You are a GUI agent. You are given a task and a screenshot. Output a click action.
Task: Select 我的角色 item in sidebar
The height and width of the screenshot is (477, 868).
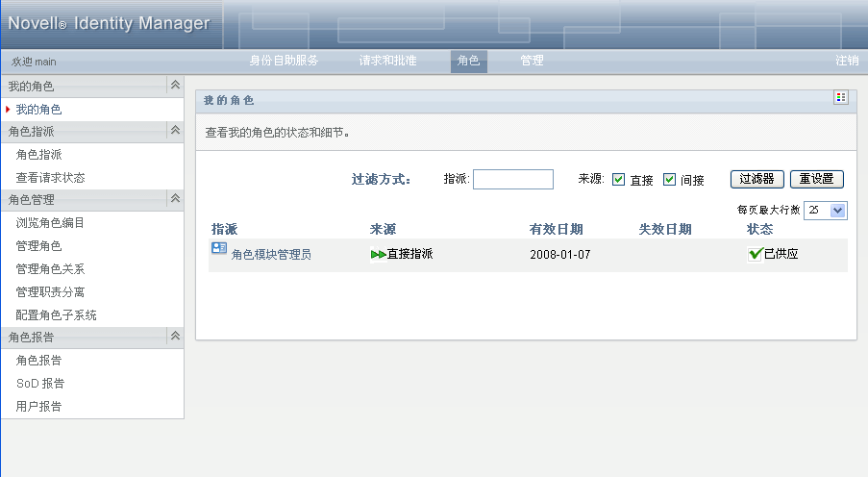click(x=38, y=110)
